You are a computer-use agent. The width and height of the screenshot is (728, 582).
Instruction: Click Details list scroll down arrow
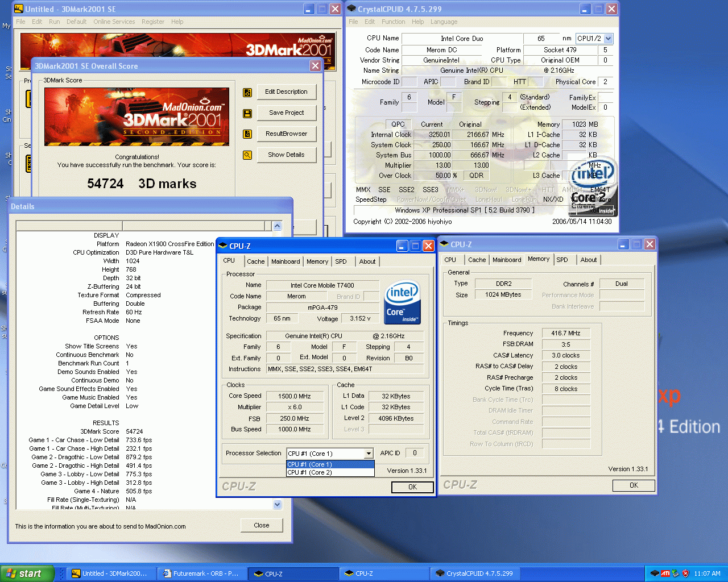[278, 504]
